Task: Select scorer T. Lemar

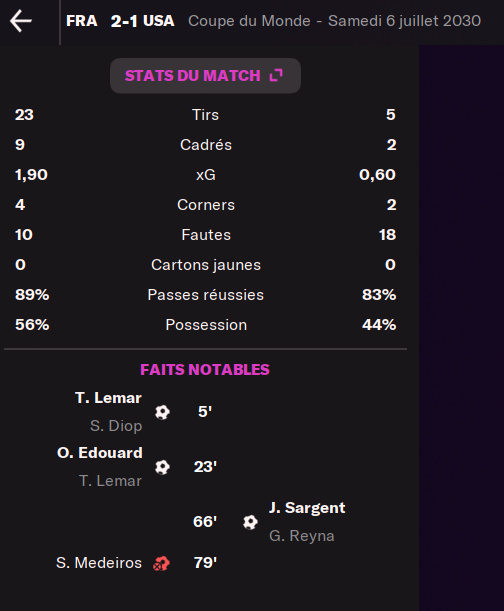Action: coord(108,398)
